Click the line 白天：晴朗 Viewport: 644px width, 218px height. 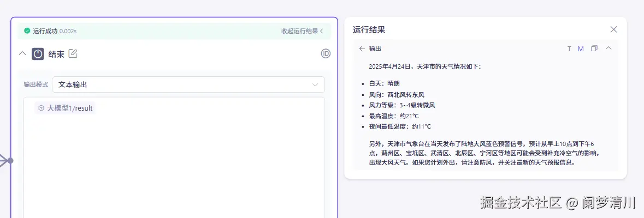click(x=384, y=83)
